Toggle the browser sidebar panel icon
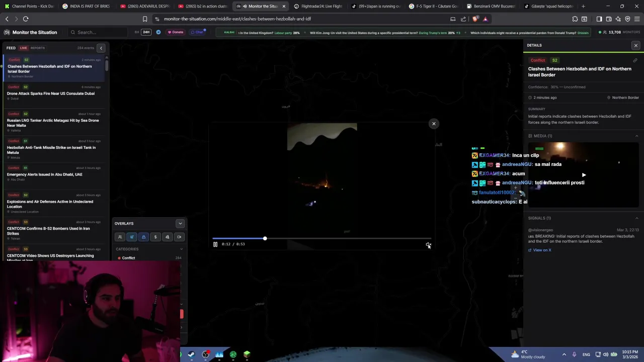Screen dimensions: 644x362 click(599, 19)
